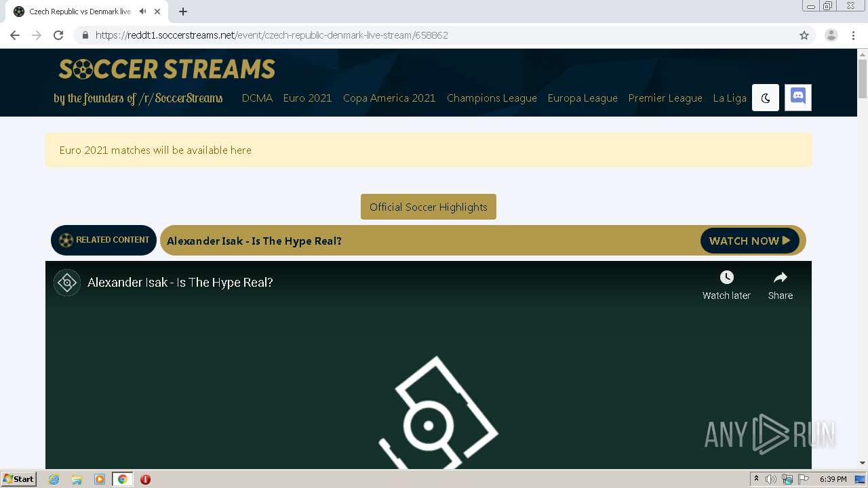Image resolution: width=868 pixels, height=488 pixels.
Task: Click the page scrollbar down arrow
Action: pyautogui.click(x=863, y=463)
